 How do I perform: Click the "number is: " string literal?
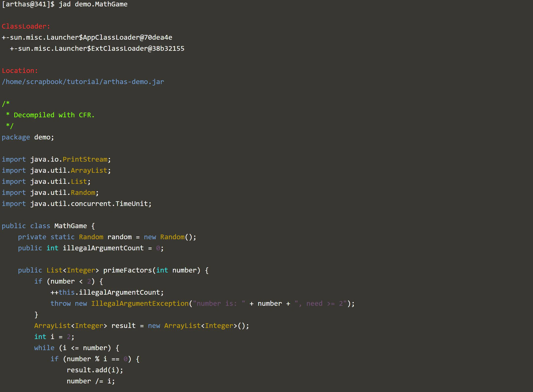pos(219,304)
